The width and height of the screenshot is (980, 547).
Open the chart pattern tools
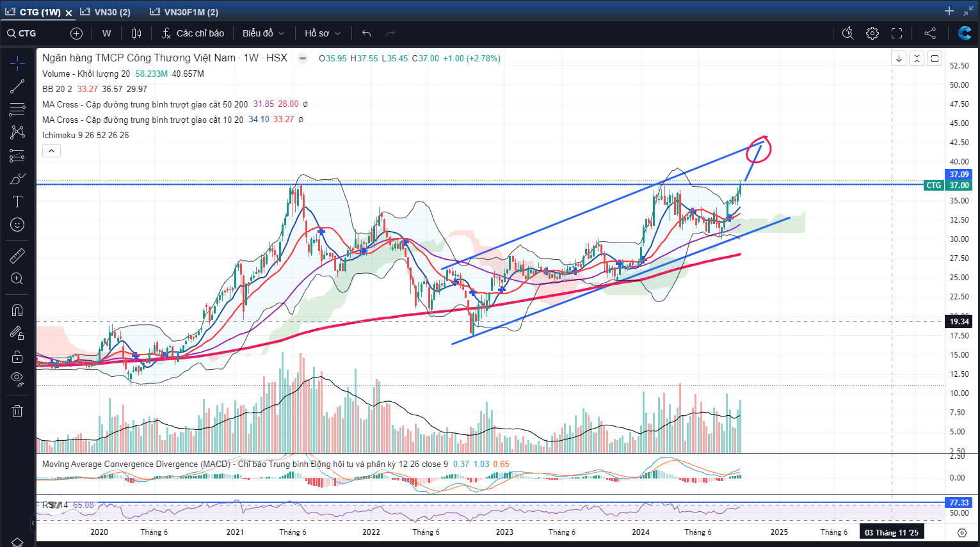coord(17,132)
